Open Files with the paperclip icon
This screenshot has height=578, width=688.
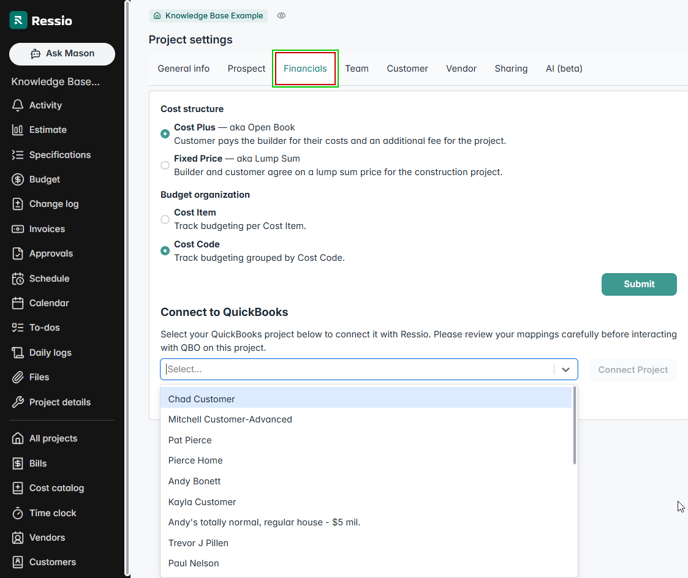(x=18, y=378)
